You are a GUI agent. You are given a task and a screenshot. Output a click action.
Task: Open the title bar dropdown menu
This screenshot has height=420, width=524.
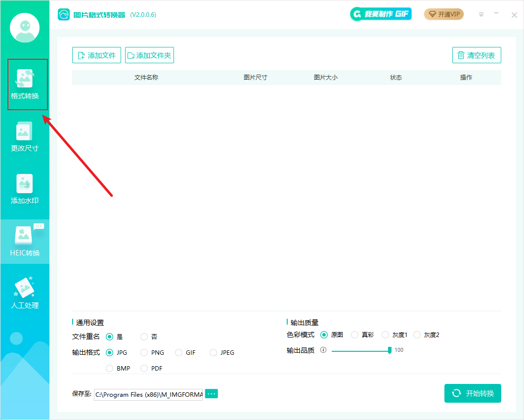pos(481,15)
